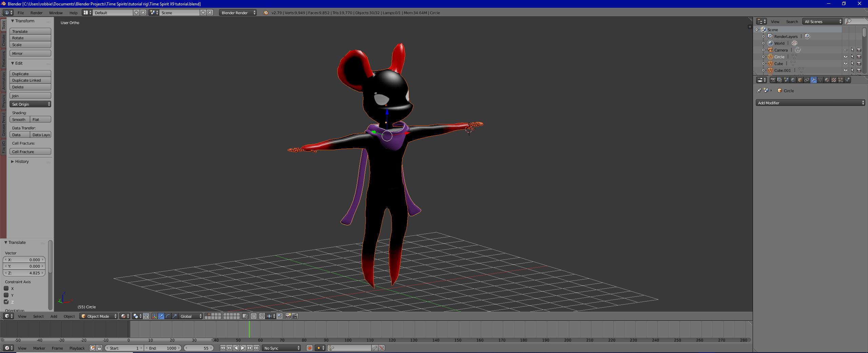Click the Add Modifier button
Viewport: 868px width, 353px height.
coord(810,103)
